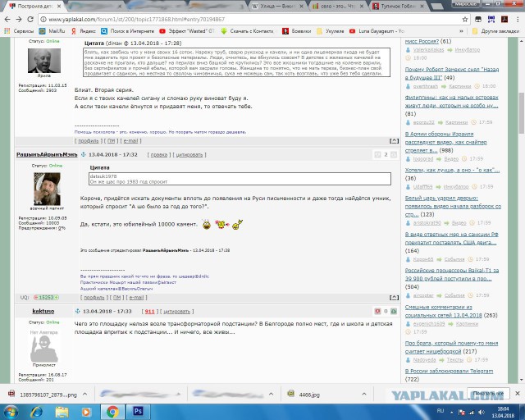Upvote the kaktuso post
This screenshot has width=525, height=420.
click(x=394, y=311)
